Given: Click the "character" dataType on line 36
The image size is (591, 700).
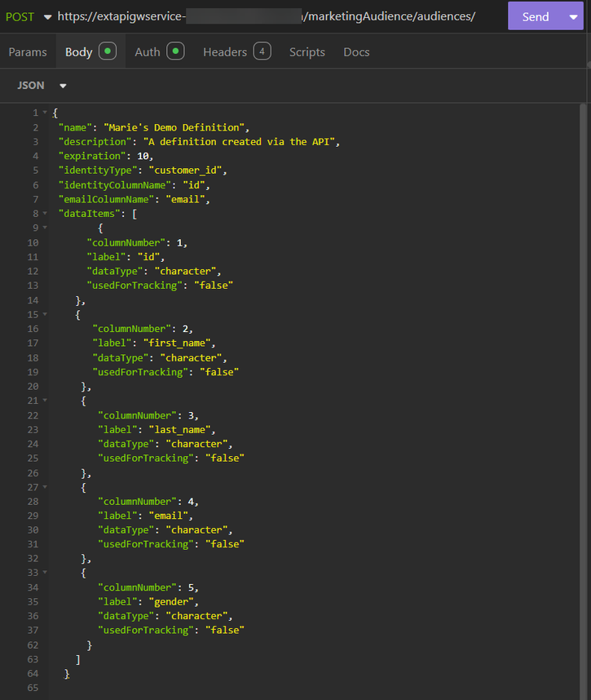Looking at the screenshot, I should click(196, 617).
